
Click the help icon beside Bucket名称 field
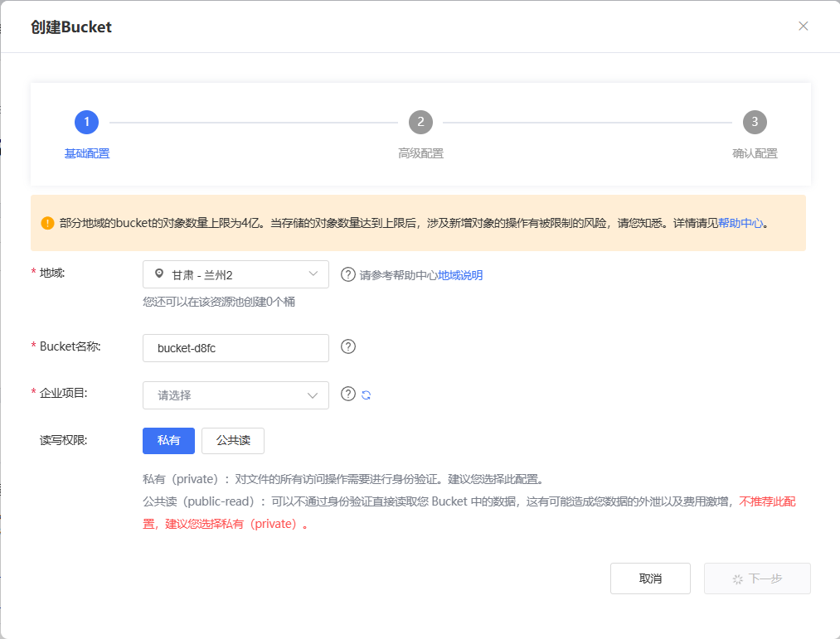click(x=348, y=346)
